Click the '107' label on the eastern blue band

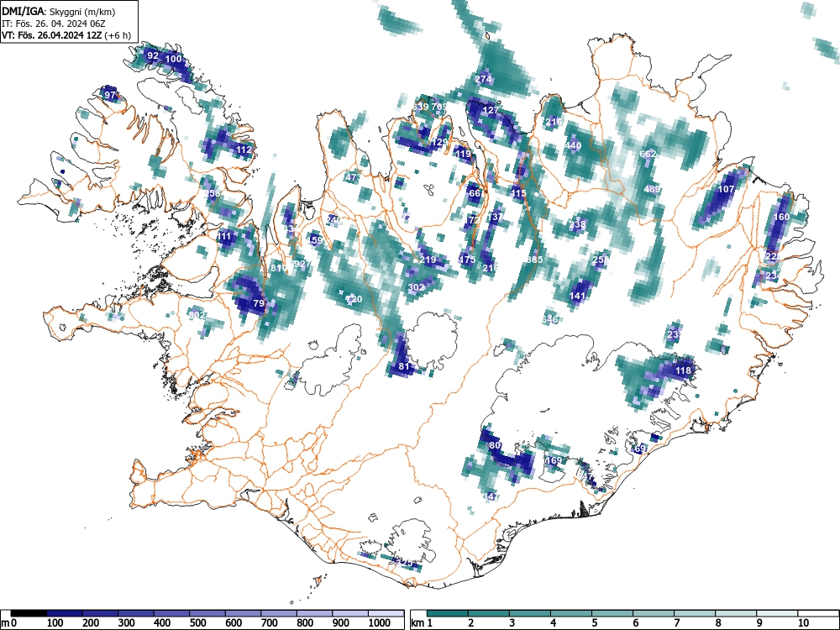tap(726, 189)
